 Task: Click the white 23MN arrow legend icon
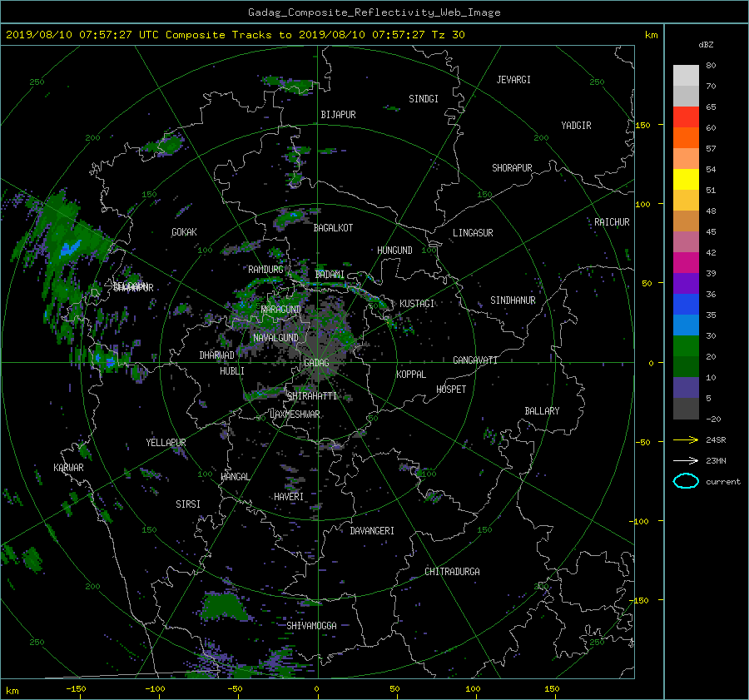click(x=686, y=460)
